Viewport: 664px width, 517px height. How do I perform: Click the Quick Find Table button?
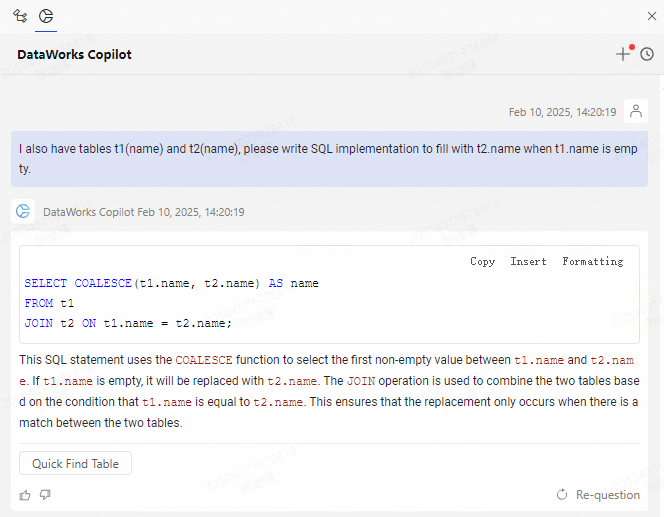(75, 463)
